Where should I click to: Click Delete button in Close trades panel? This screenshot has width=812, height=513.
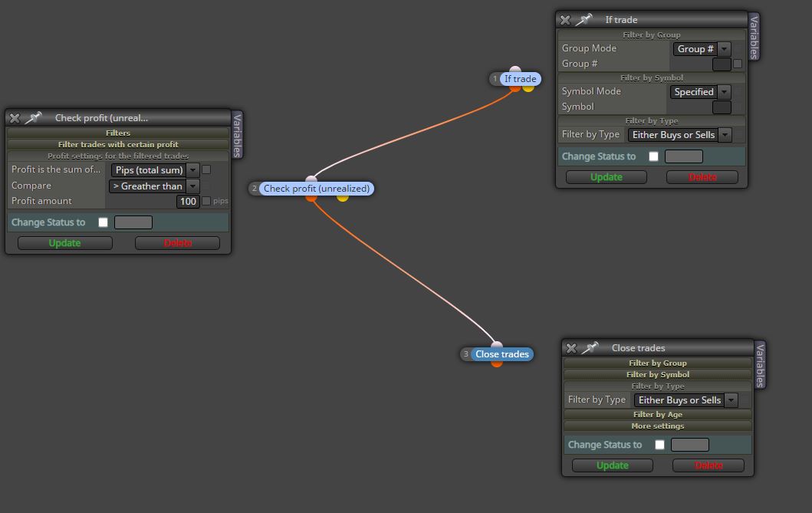(708, 465)
